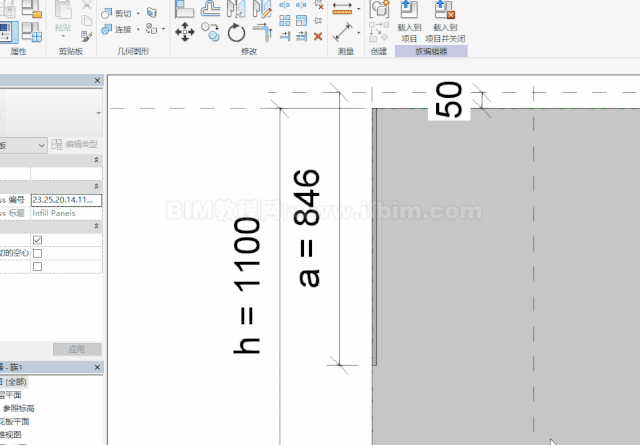Viewport: 640px width, 445px height.
Task: Open the Paste dropdown arrow under 粘贴
Action: (x=63, y=36)
